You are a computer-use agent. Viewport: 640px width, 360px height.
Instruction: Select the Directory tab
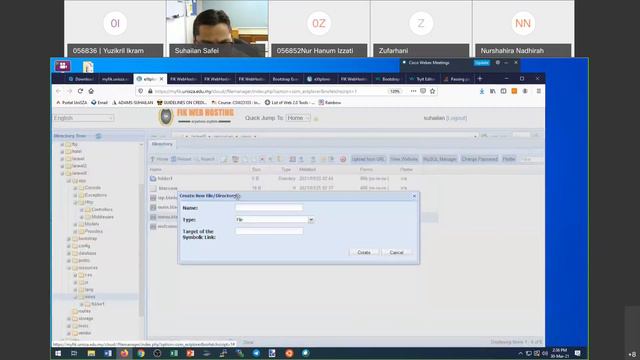coord(162,144)
